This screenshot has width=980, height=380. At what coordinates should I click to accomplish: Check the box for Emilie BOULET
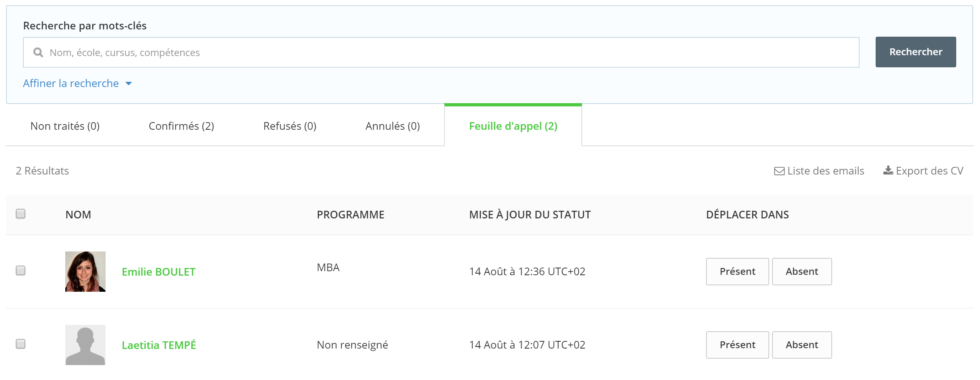click(x=21, y=270)
